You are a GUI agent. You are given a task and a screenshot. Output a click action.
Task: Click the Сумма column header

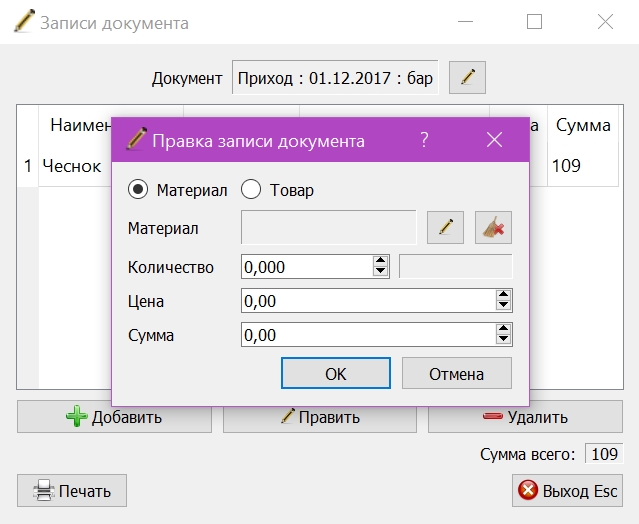(583, 125)
